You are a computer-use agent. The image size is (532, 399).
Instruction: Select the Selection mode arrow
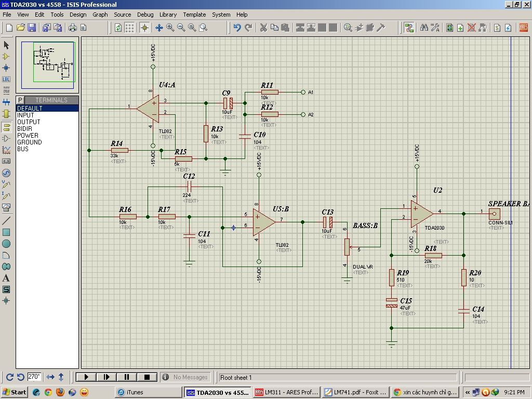(6, 45)
